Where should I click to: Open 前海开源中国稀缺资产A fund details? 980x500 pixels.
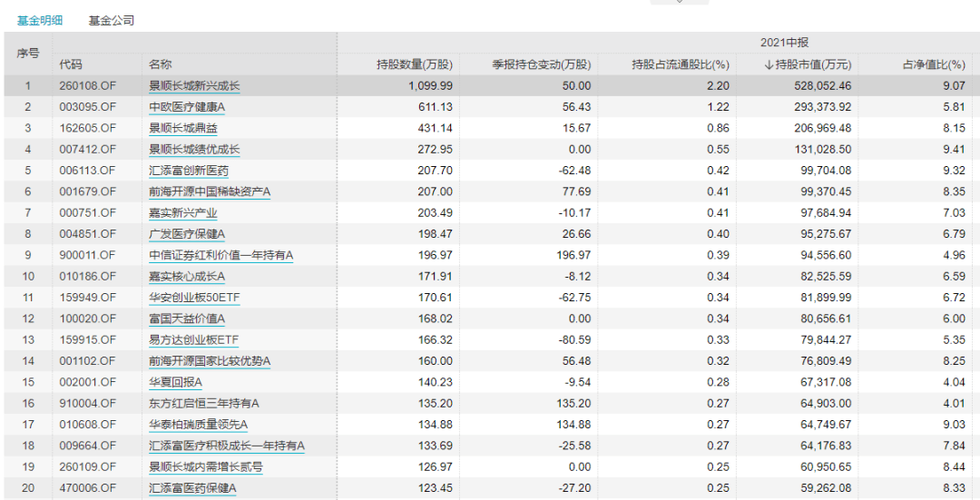(x=210, y=191)
